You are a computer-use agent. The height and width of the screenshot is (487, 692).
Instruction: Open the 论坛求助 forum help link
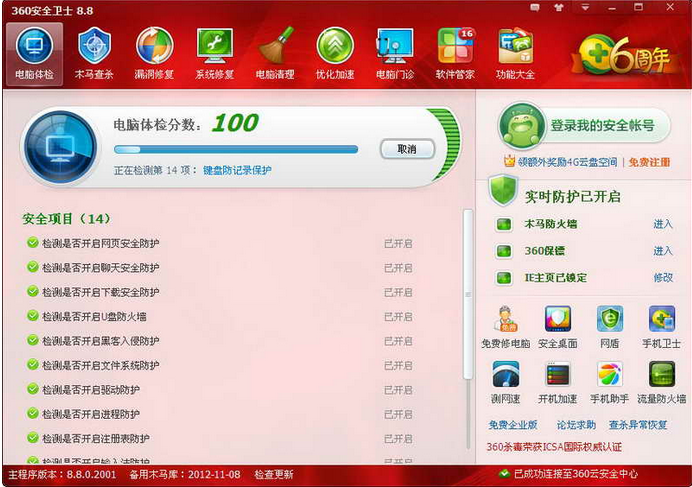point(576,425)
